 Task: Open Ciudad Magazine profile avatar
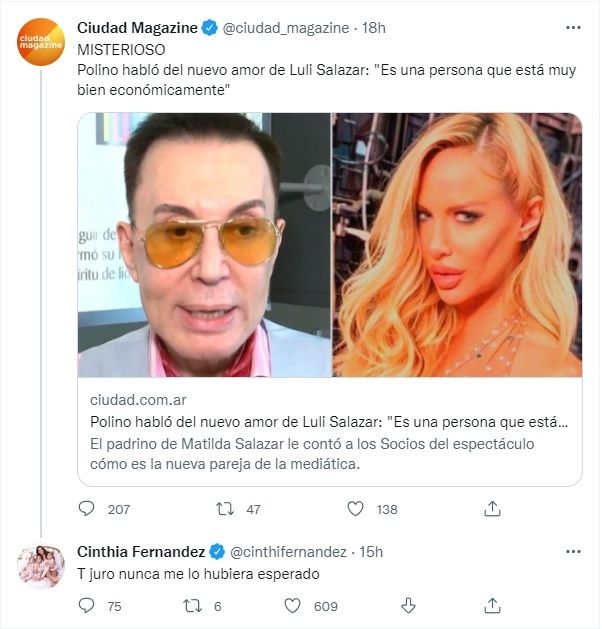[41, 44]
